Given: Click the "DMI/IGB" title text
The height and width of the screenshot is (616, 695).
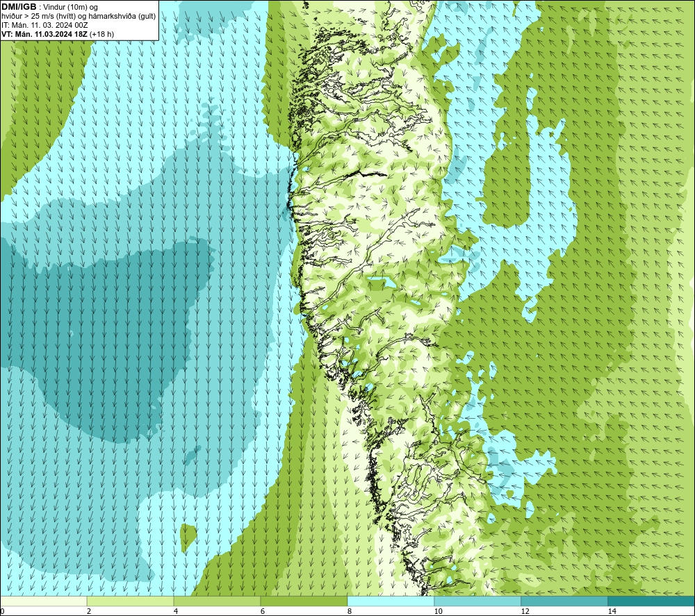Looking at the screenshot, I should (x=19, y=7).
